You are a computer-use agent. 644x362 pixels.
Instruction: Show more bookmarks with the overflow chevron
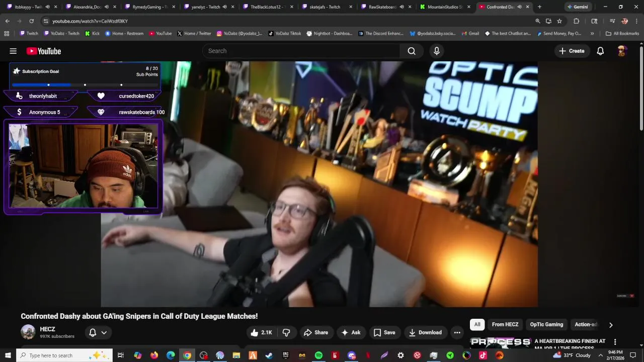click(x=592, y=34)
